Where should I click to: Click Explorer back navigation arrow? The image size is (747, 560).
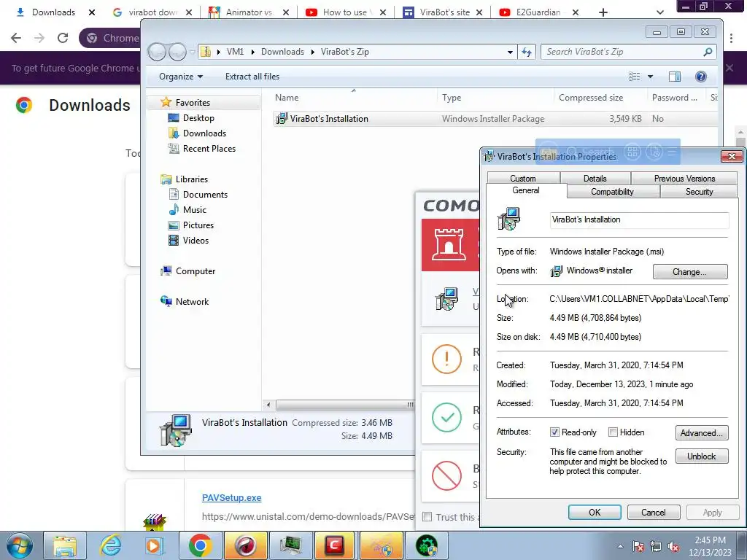point(157,52)
